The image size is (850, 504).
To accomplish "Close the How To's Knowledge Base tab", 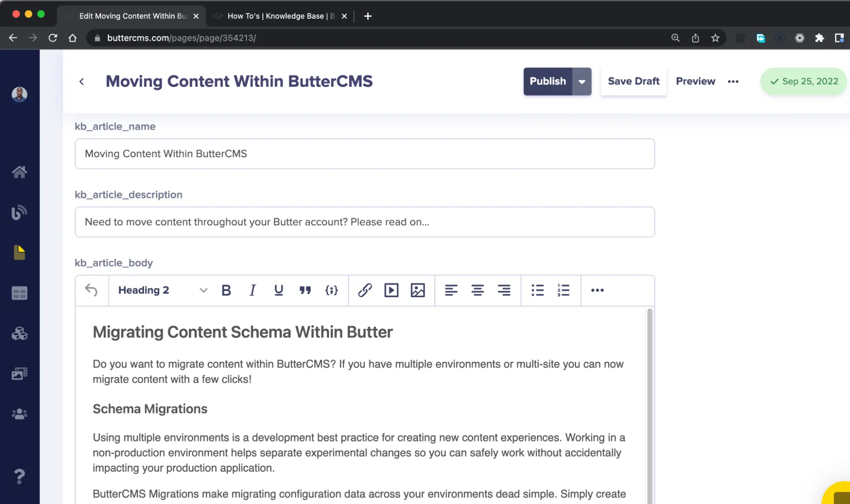I will tap(344, 16).
